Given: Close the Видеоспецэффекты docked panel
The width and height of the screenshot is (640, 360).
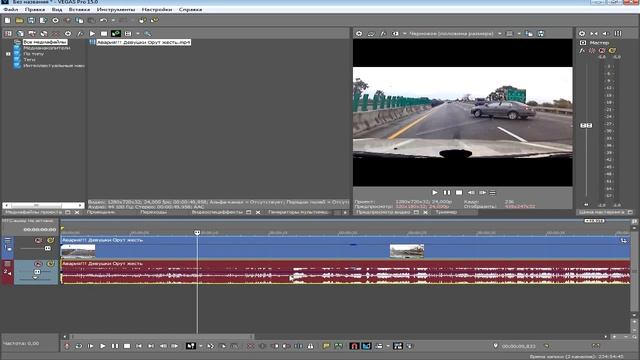Looking at the screenshot, I should (x=258, y=212).
